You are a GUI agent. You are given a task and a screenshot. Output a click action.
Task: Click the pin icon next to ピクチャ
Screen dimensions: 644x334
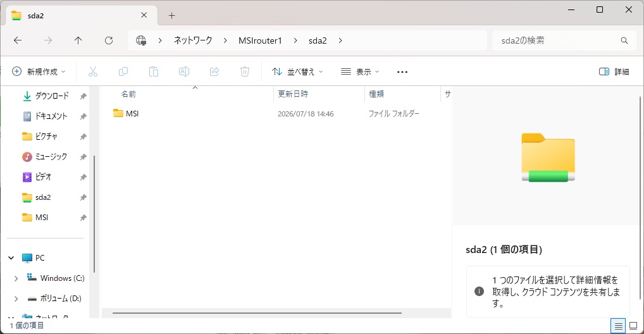tap(83, 137)
